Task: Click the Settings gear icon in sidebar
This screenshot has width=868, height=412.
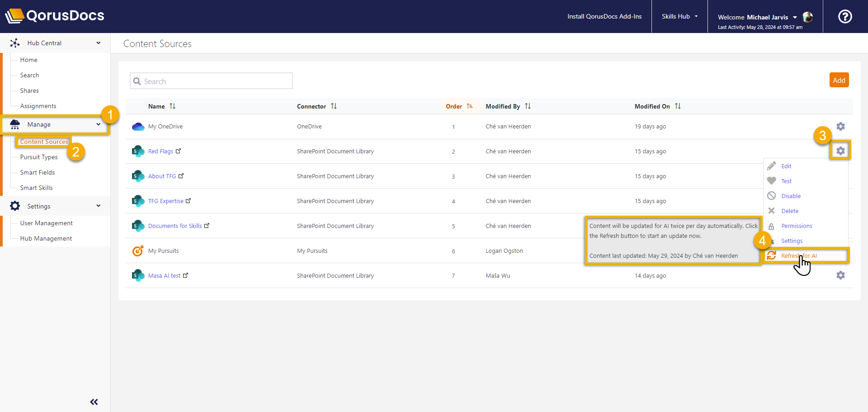Action: click(15, 206)
